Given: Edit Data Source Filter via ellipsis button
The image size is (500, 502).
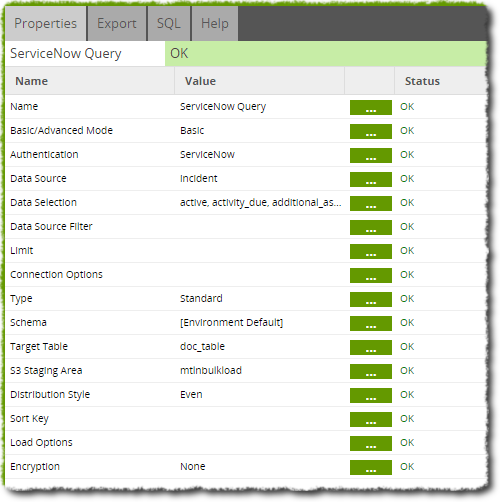Looking at the screenshot, I should [371, 228].
